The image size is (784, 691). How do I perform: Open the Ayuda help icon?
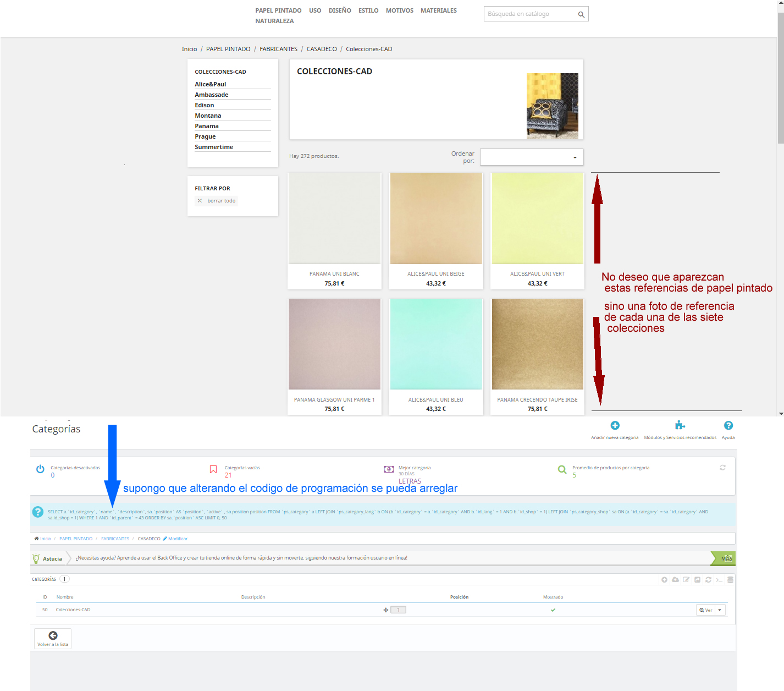[728, 425]
